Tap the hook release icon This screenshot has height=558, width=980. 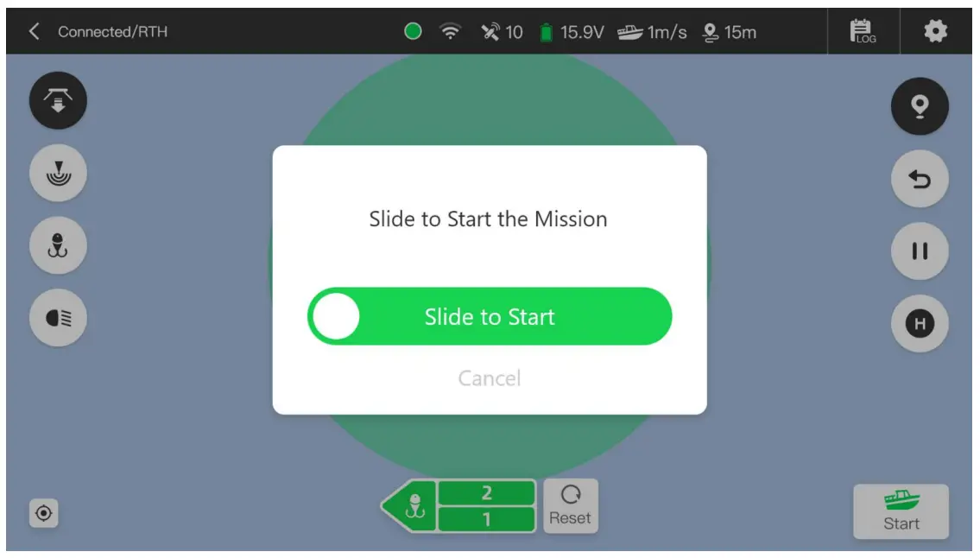[x=58, y=245]
